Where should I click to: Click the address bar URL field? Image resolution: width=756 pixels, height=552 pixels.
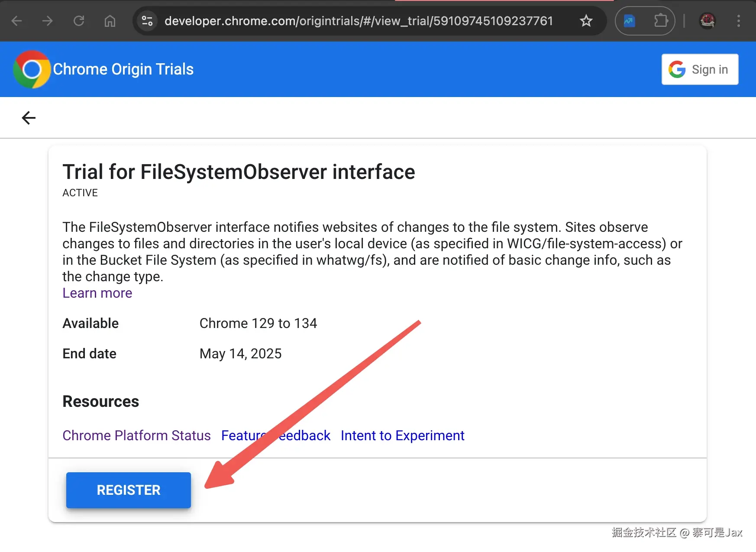pyautogui.click(x=359, y=21)
